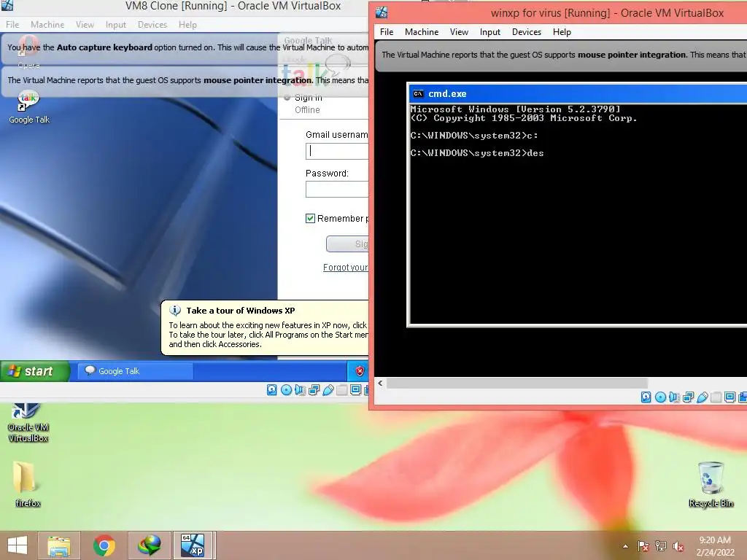The image size is (747, 560).
Task: Open Input menu in winxp for virus window
Action: 489,32
